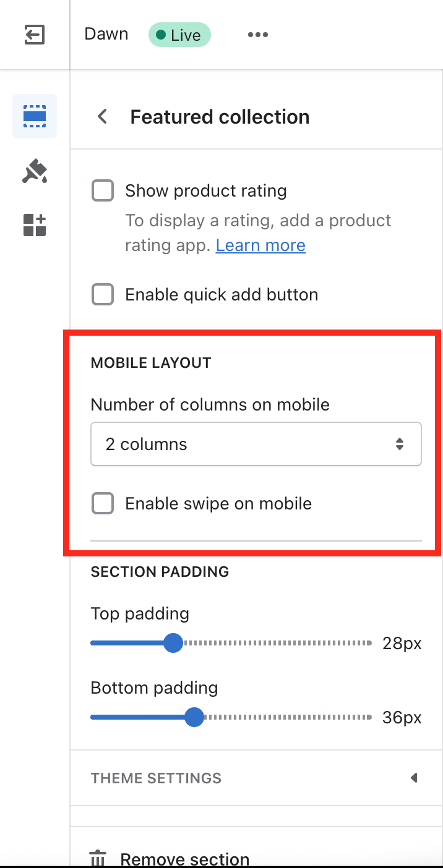Click the Remove section button
The height and width of the screenshot is (868, 443).
(184, 858)
